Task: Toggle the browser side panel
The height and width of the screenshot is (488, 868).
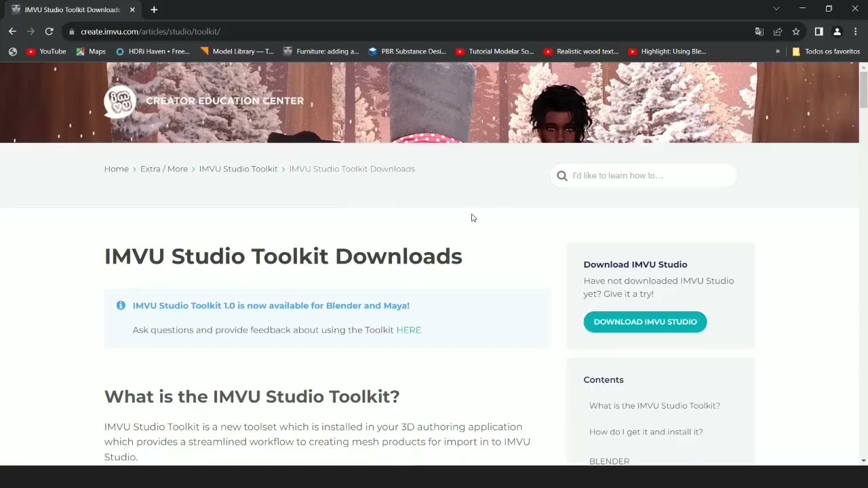Action: (818, 31)
